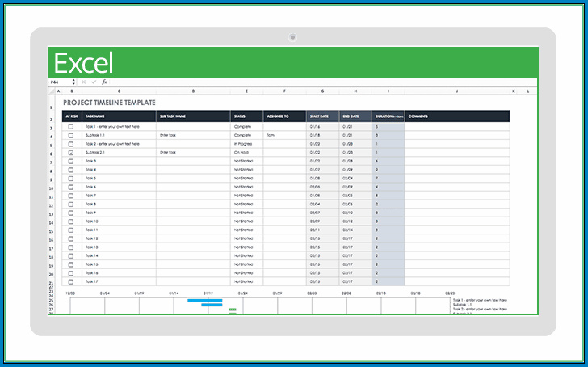
Task: Click inside the formula bar input area
Action: point(322,82)
